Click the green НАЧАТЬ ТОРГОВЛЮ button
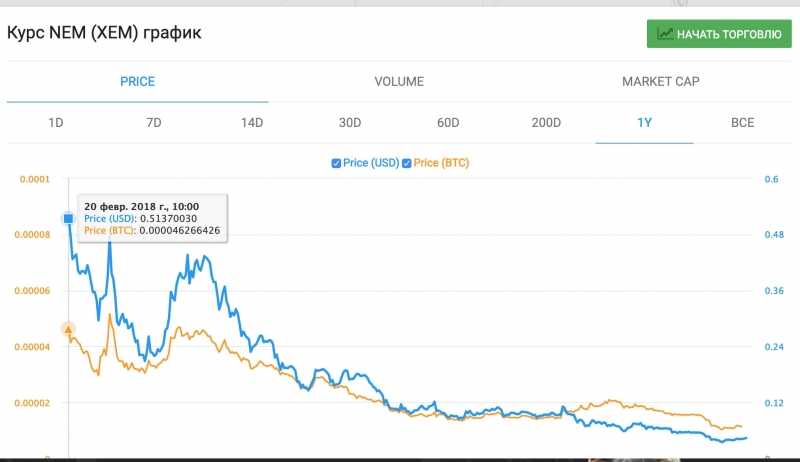 [719, 34]
